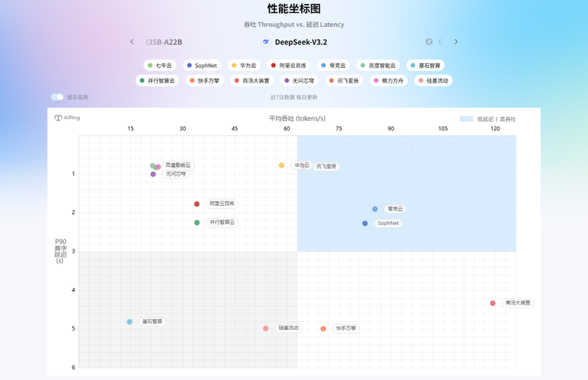Click the 基石智算 chart label
This screenshot has width=588, height=380.
point(153,321)
